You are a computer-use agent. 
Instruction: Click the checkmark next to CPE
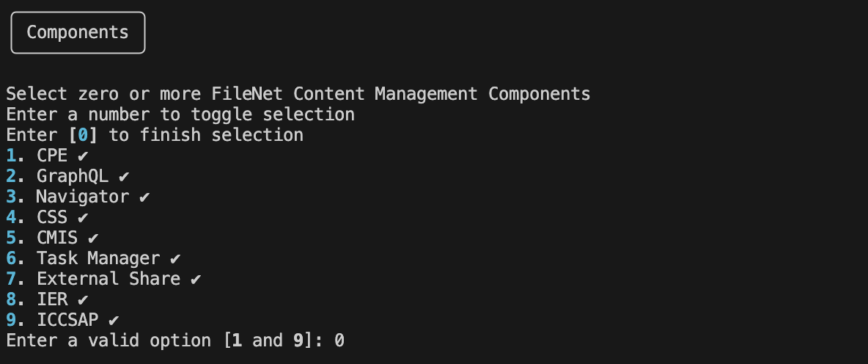83,156
